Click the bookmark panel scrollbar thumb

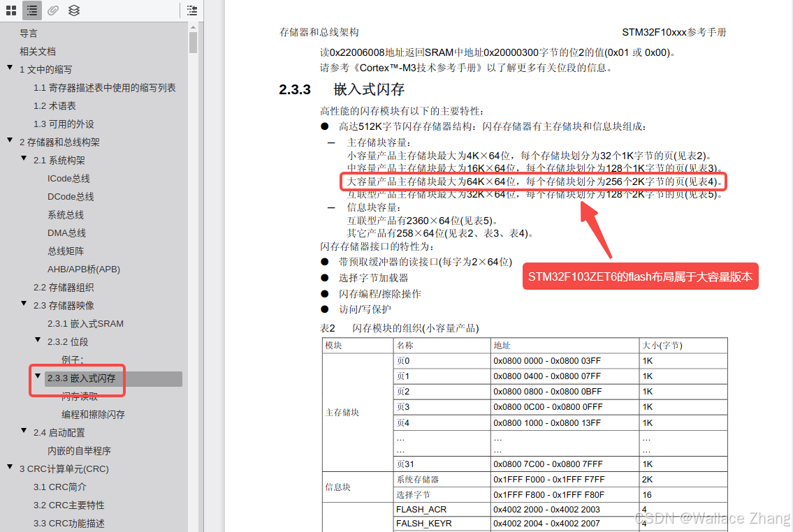(194, 43)
